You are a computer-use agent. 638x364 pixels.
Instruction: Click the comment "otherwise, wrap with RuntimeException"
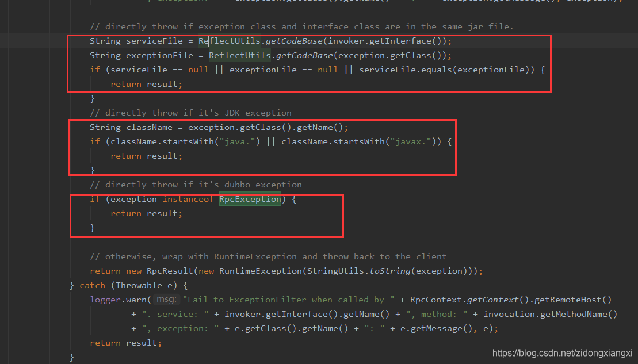[x=268, y=256]
